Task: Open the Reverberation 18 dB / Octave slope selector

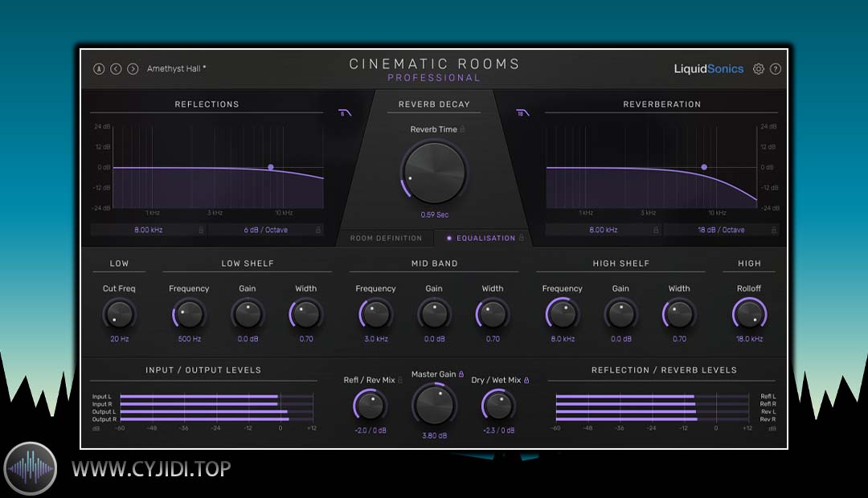Action: point(720,230)
